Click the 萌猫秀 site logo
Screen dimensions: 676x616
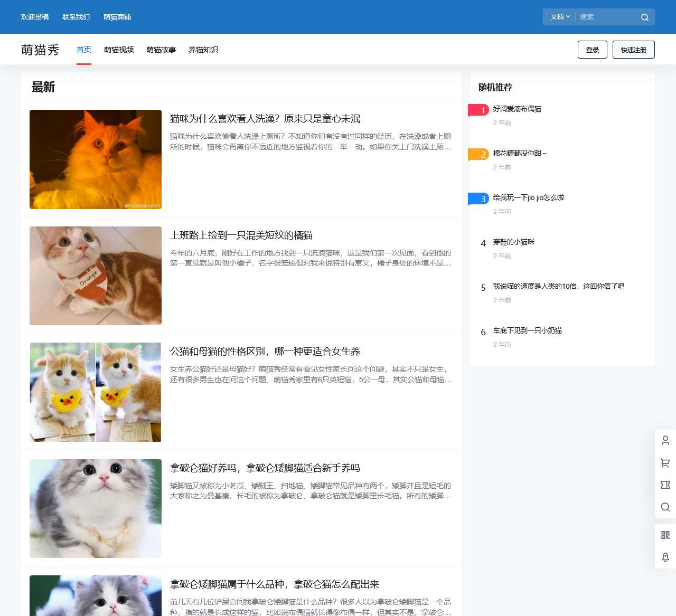point(40,49)
